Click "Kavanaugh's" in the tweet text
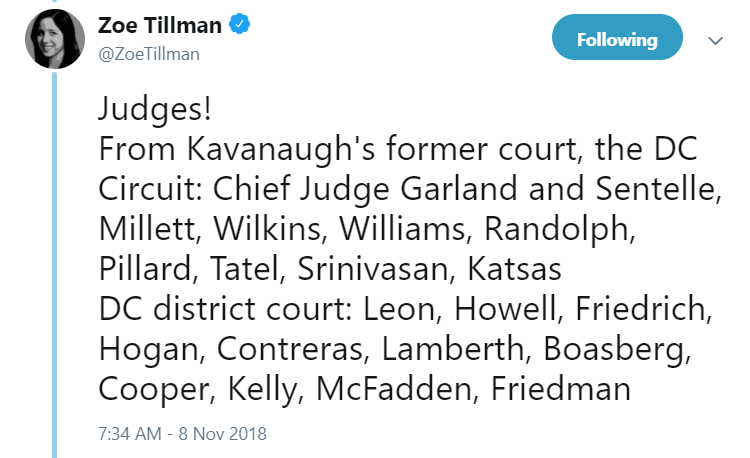The height and width of the screenshot is (458, 750). point(281,149)
